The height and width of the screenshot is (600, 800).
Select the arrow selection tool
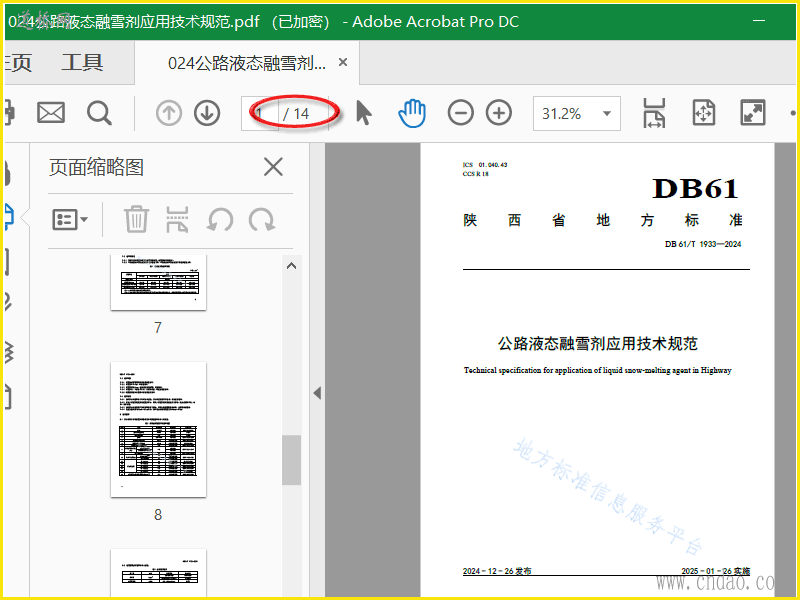coord(363,113)
